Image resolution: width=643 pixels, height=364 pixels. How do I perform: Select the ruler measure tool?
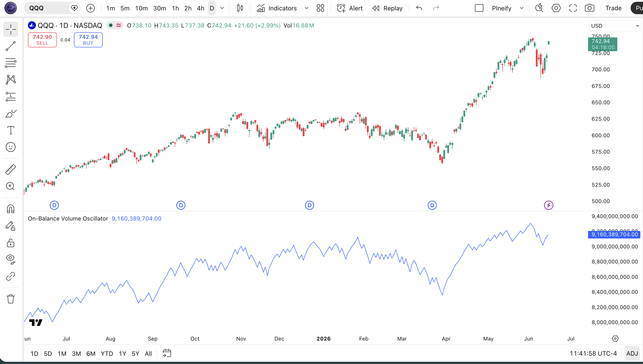pyautogui.click(x=10, y=170)
